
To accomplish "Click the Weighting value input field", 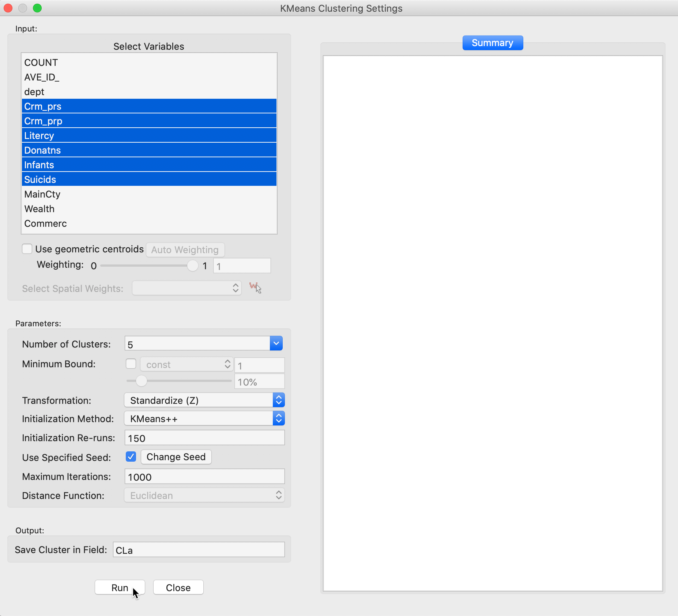I will click(242, 266).
